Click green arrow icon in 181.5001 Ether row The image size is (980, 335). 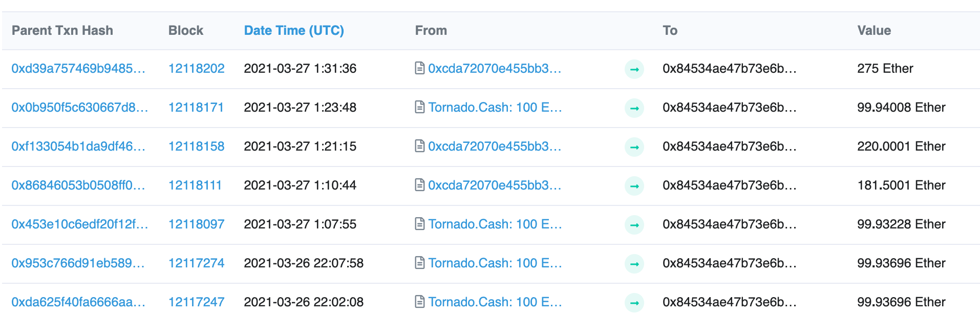[x=634, y=186]
